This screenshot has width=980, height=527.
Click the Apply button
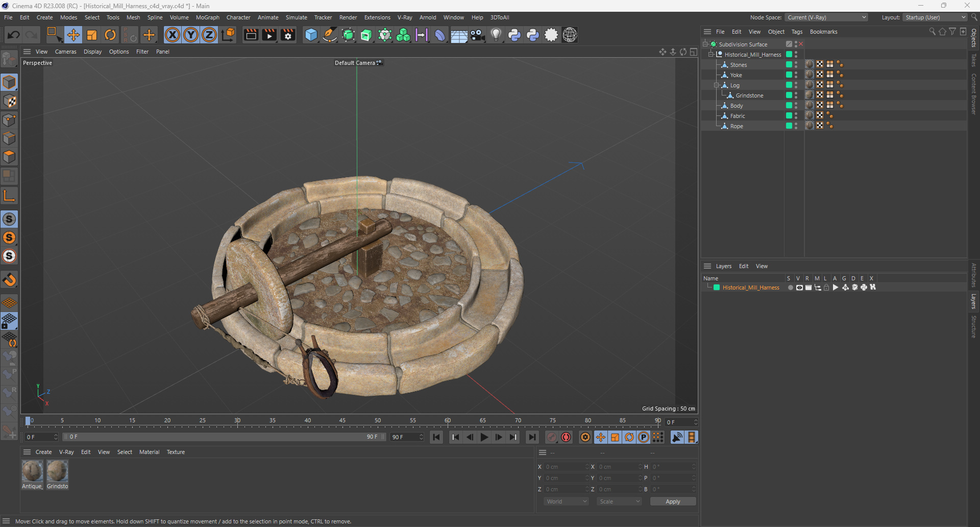point(673,501)
